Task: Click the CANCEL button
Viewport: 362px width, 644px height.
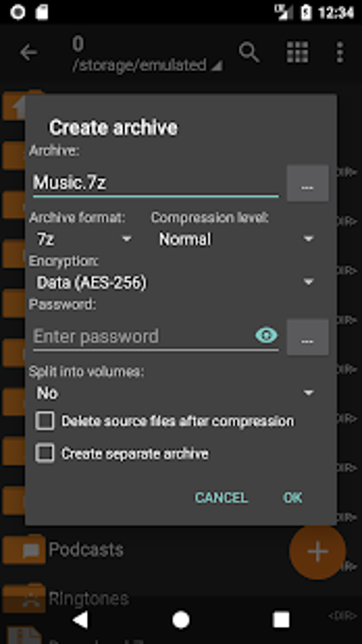Action: pyautogui.click(x=221, y=498)
